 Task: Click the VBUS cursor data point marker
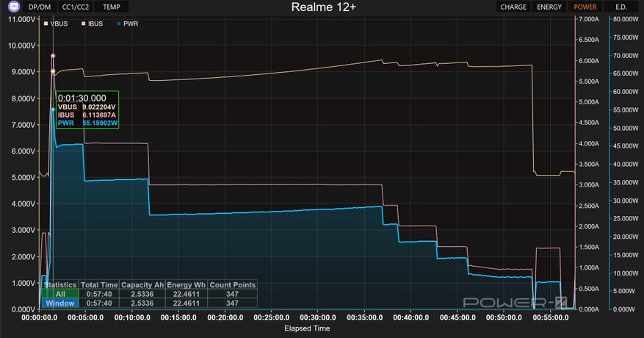tap(53, 71)
